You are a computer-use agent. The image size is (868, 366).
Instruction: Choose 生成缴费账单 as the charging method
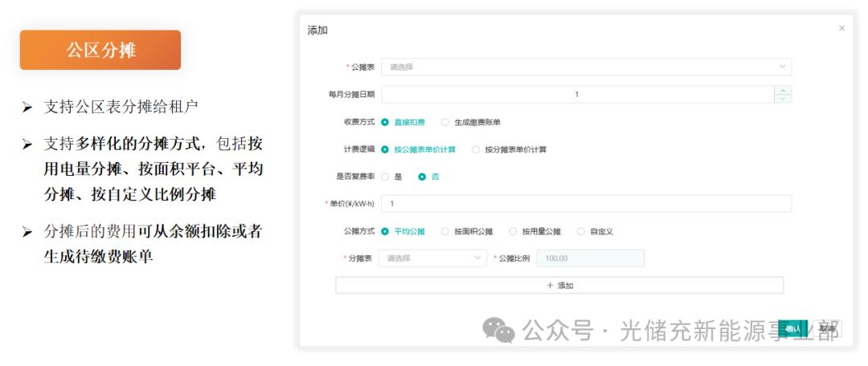pyautogui.click(x=470, y=122)
